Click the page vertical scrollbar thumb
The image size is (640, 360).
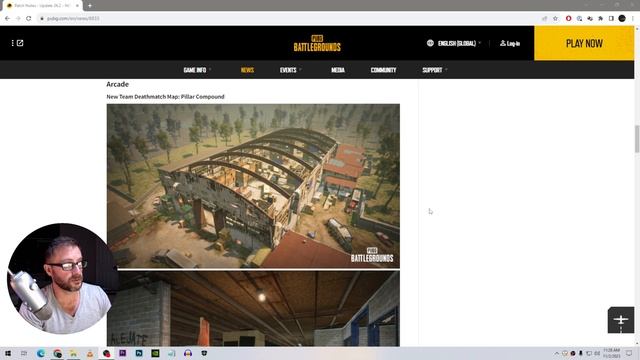tap(637, 139)
